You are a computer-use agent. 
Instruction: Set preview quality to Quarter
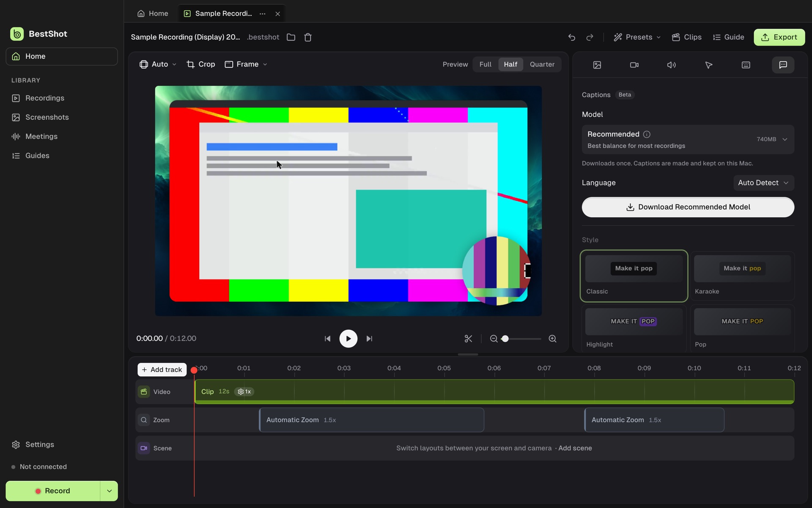(x=542, y=64)
